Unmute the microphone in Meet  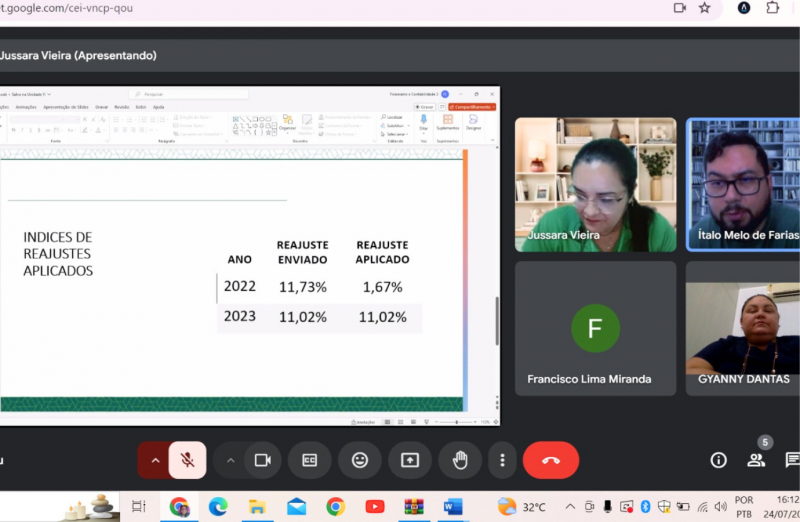(187, 460)
